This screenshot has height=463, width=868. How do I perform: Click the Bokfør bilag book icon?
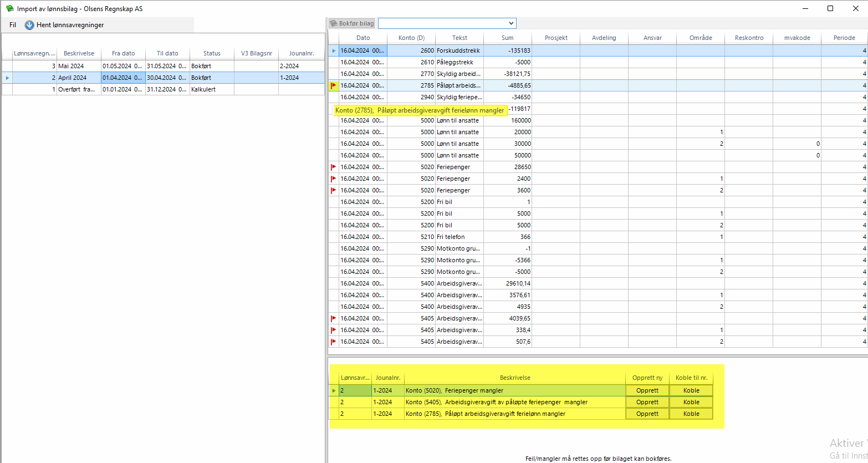tap(334, 23)
